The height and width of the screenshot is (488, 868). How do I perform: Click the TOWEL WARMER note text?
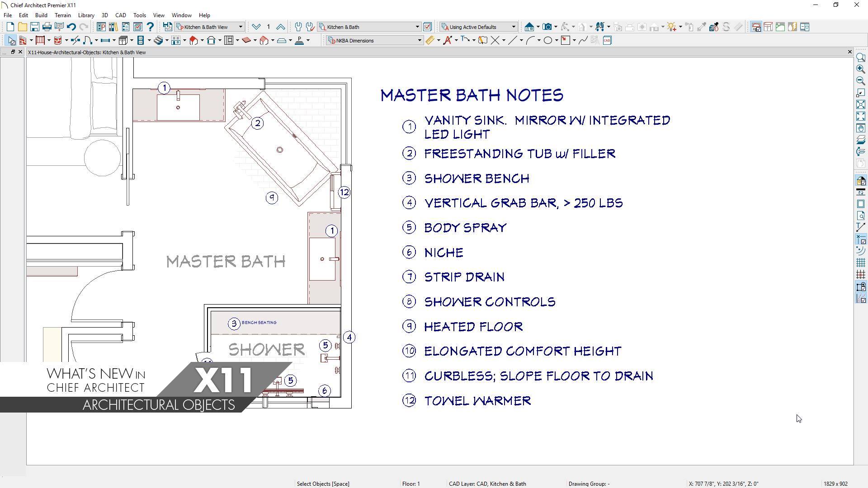[x=477, y=401]
